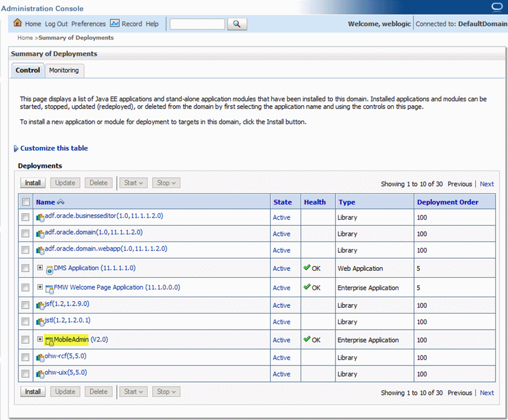Click the jstl library icon
The image size is (508, 420).
tap(40, 322)
